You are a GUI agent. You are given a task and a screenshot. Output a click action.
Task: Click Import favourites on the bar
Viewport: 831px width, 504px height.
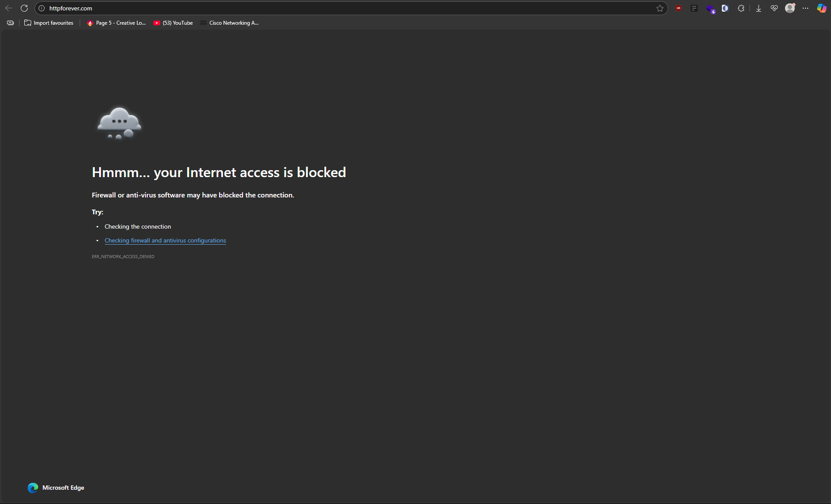(x=49, y=23)
